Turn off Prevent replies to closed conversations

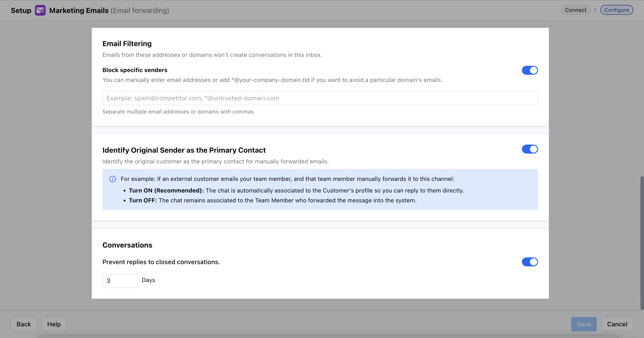tap(530, 262)
